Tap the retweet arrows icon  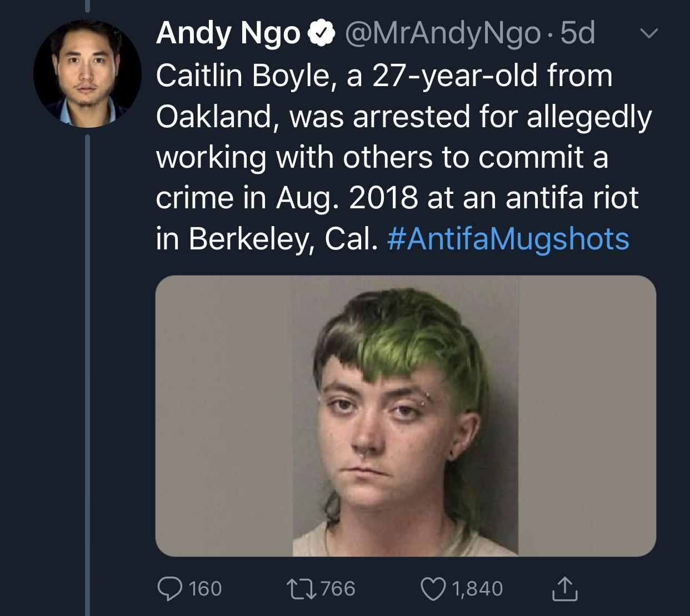pos(303,588)
